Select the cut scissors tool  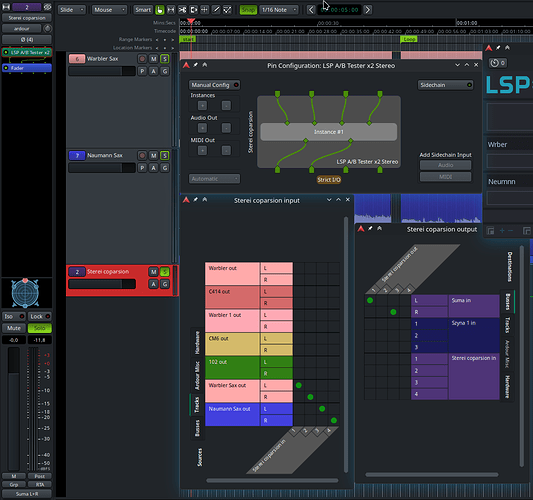182,10
